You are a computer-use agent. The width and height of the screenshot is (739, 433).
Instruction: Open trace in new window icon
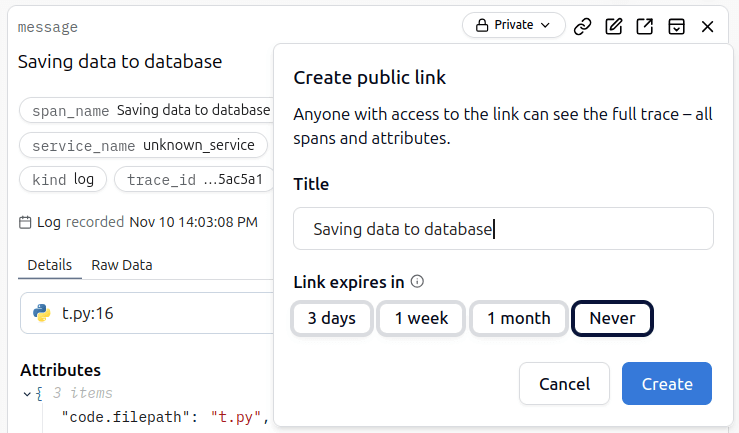coord(645,26)
